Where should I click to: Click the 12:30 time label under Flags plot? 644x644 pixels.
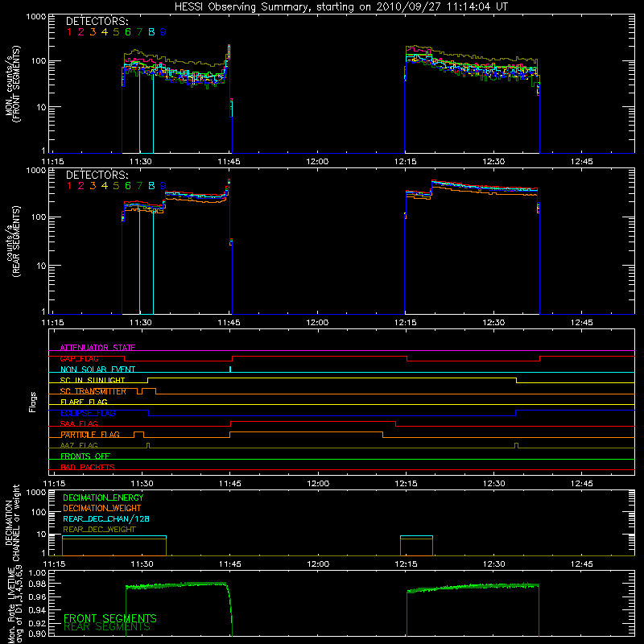494,484
